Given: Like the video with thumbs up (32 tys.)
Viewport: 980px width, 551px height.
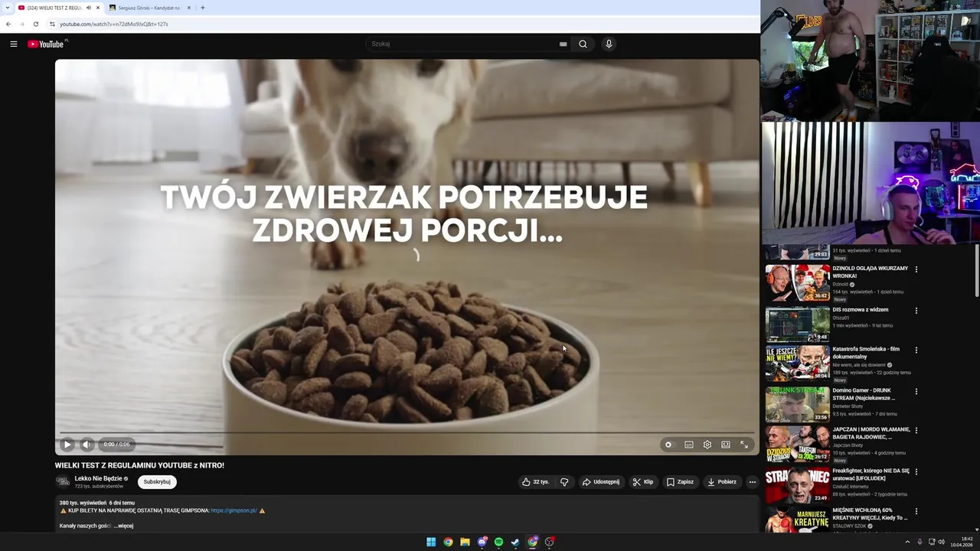Looking at the screenshot, I should [x=535, y=482].
